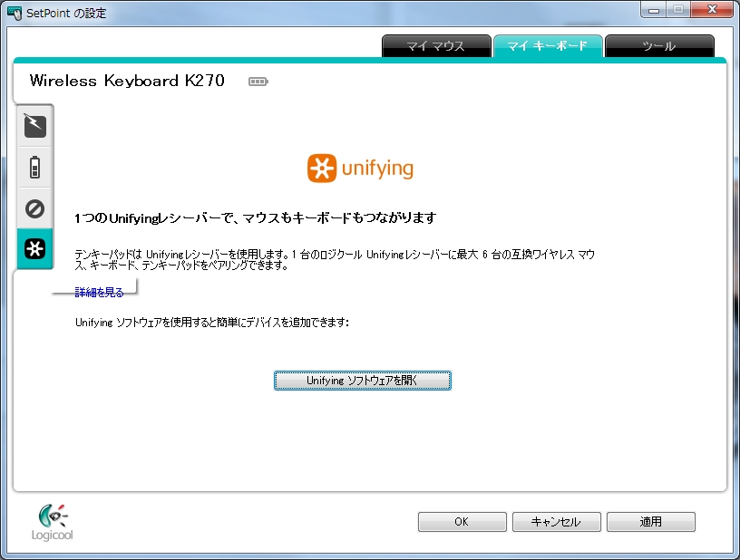Viewport: 740px width, 560px height.
Task: Open the hotkey settings sidebar icon
Action: [35, 126]
